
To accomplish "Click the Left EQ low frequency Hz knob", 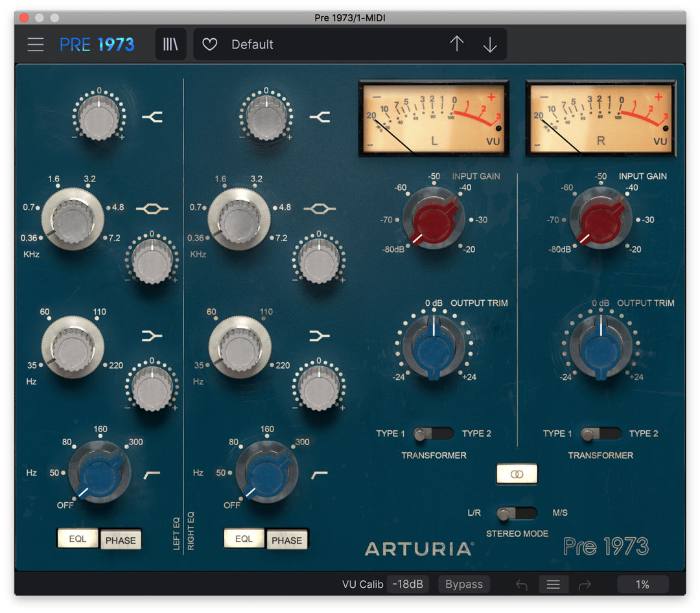I will pos(73,347).
